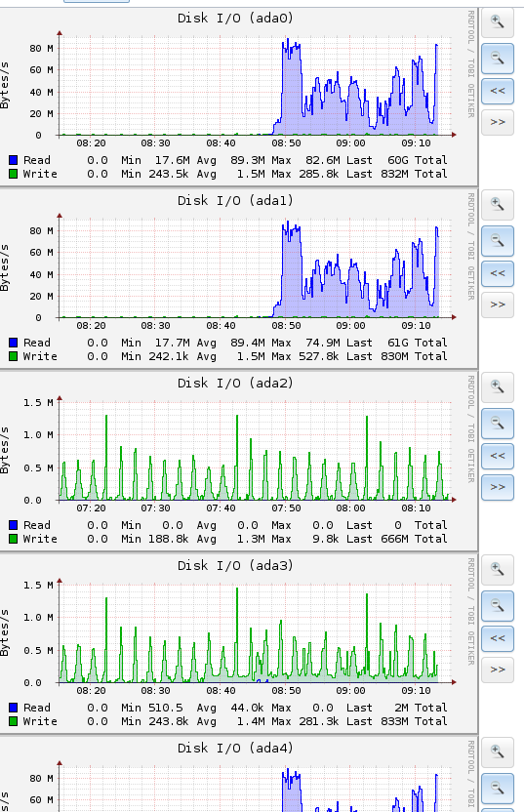Click the ada3 write total value 833M
524x812 pixels.
pyautogui.click(x=394, y=721)
